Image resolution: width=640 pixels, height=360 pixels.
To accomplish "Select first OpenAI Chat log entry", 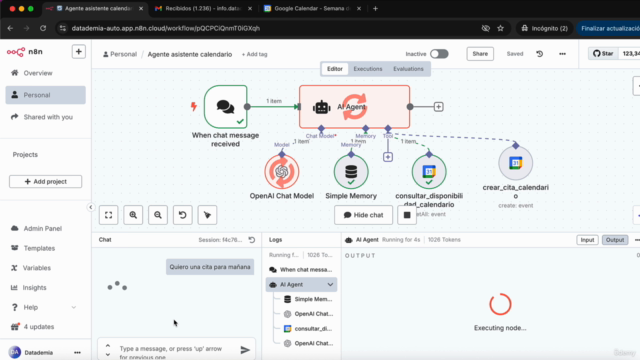I will (x=309, y=314).
